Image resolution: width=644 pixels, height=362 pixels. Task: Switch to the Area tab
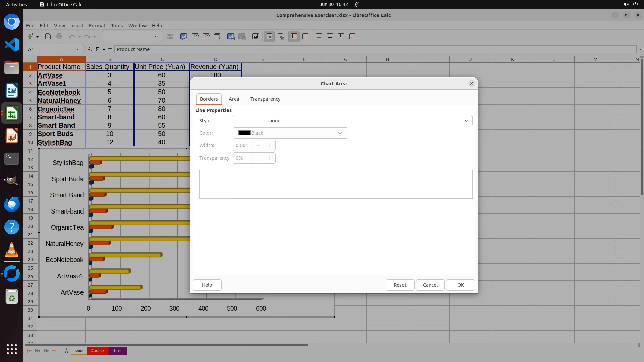(234, 99)
